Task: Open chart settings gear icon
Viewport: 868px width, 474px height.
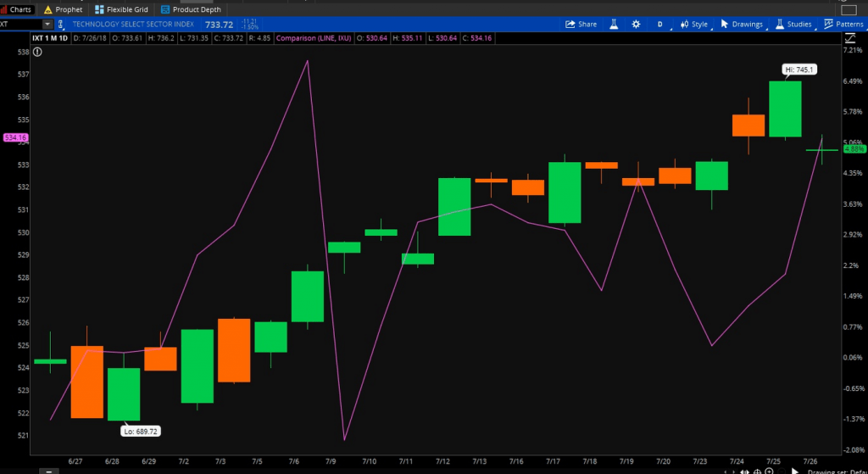Action: (636, 25)
